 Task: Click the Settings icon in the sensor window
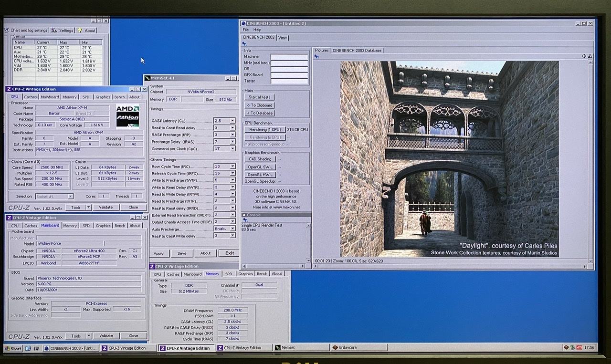(x=54, y=31)
